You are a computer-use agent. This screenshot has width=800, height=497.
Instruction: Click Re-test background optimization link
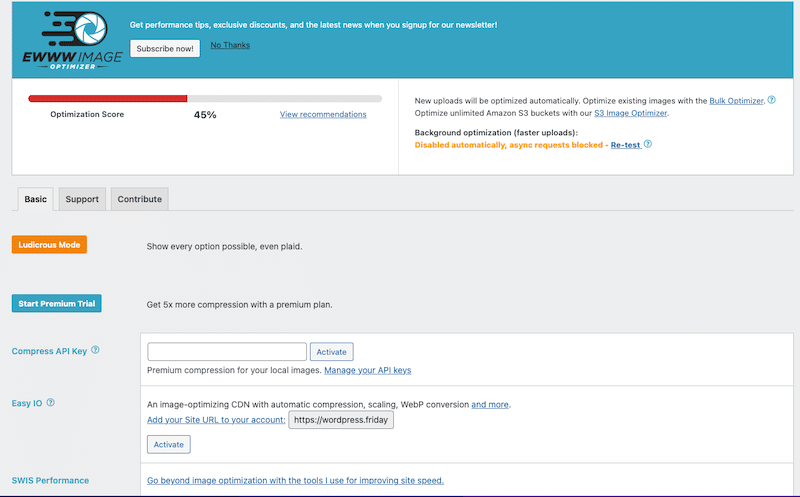click(626, 145)
